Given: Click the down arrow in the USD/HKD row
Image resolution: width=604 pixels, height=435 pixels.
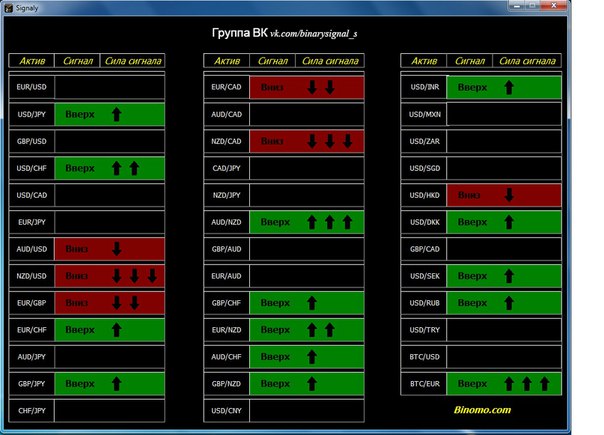Looking at the screenshot, I should pyautogui.click(x=508, y=195).
